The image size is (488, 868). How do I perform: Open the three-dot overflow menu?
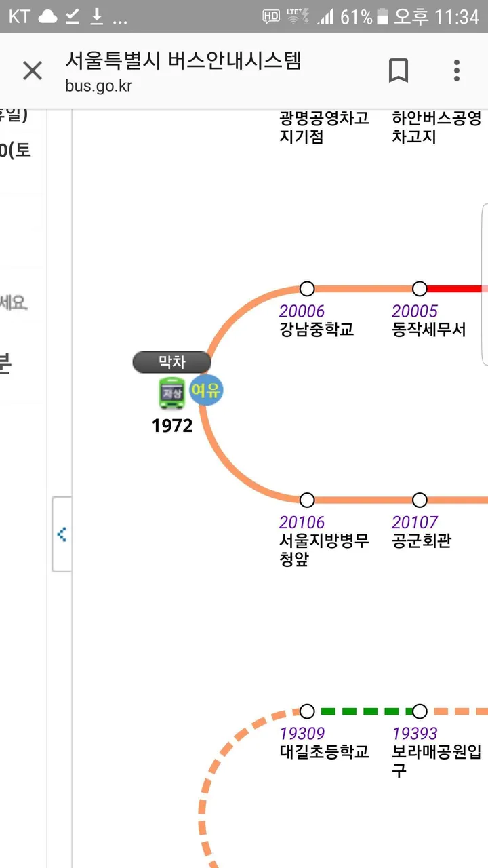coord(457,71)
